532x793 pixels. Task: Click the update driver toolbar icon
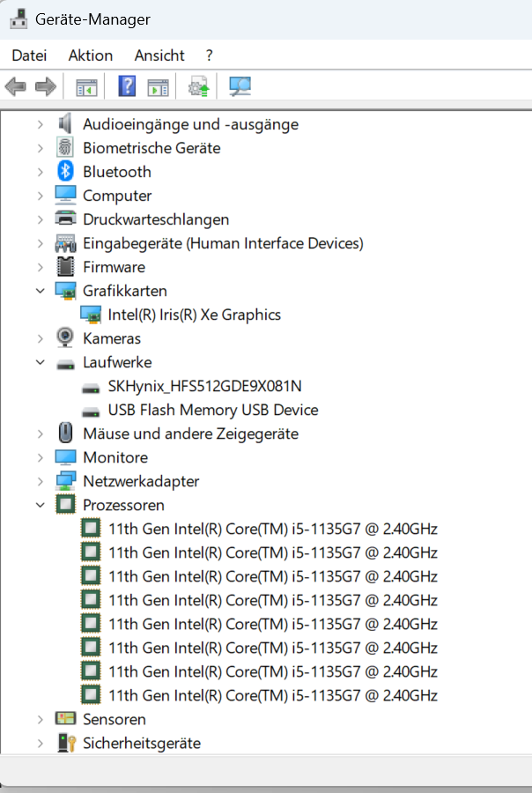199,86
